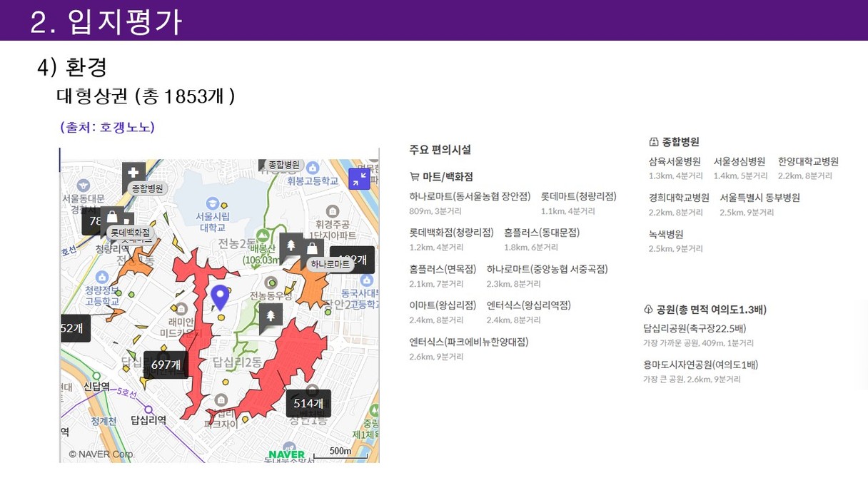The image size is (868, 488).
Task: Click the hospital icon beside 종합병원 heading
Action: coord(654,141)
